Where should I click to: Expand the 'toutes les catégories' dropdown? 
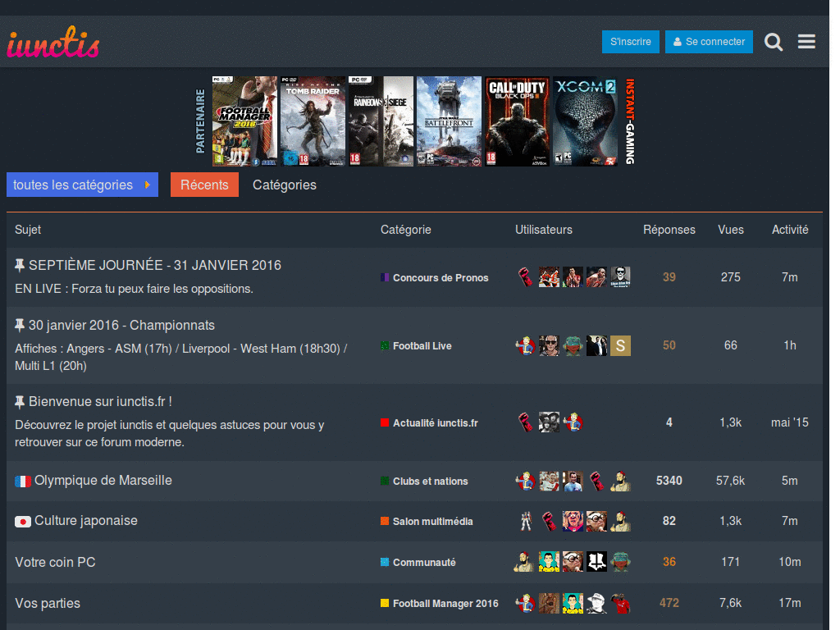pyautogui.click(x=82, y=185)
